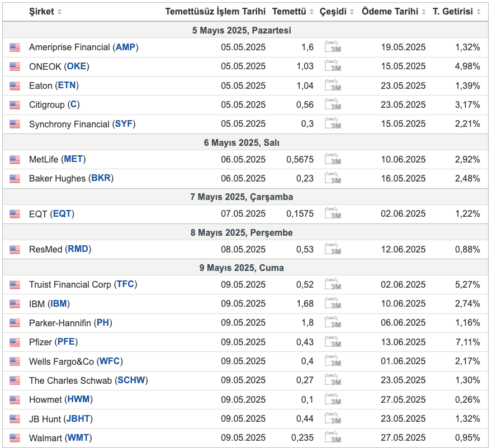This screenshot has width=492, height=448.
Task: Open the AMP ticker link
Action: click(125, 47)
